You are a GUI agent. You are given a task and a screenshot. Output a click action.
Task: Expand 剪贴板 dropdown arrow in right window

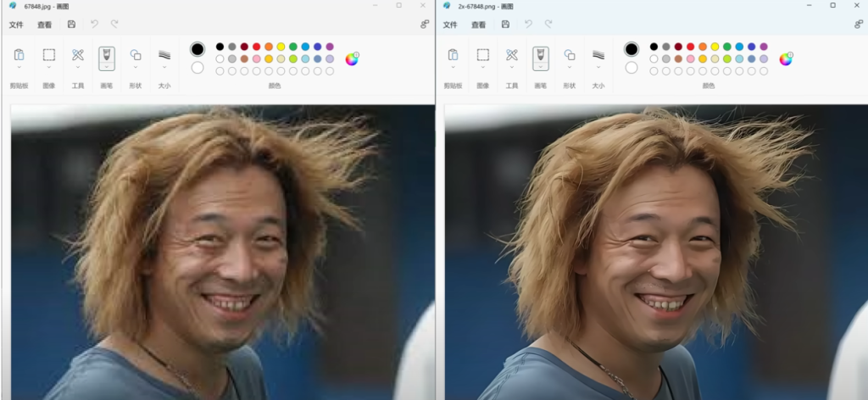453,67
